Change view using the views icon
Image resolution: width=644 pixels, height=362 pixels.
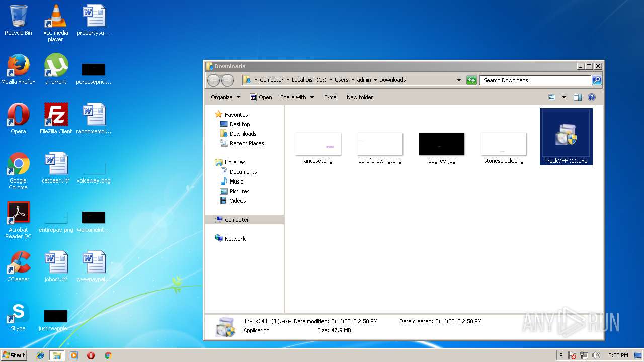pyautogui.click(x=552, y=97)
